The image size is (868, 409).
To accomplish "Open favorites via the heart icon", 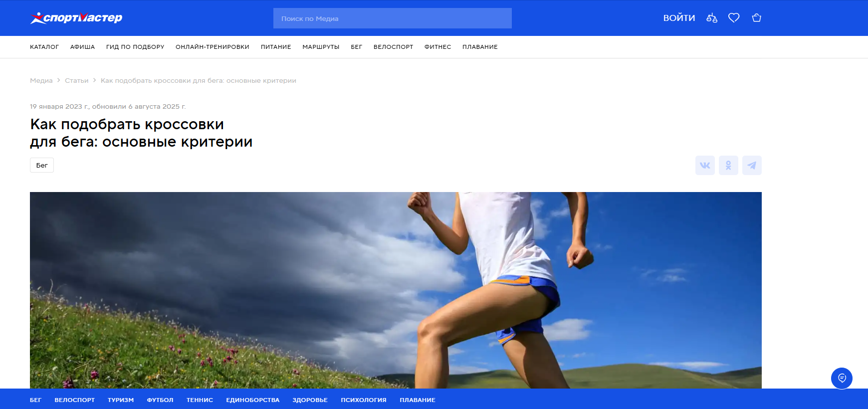I will point(734,18).
